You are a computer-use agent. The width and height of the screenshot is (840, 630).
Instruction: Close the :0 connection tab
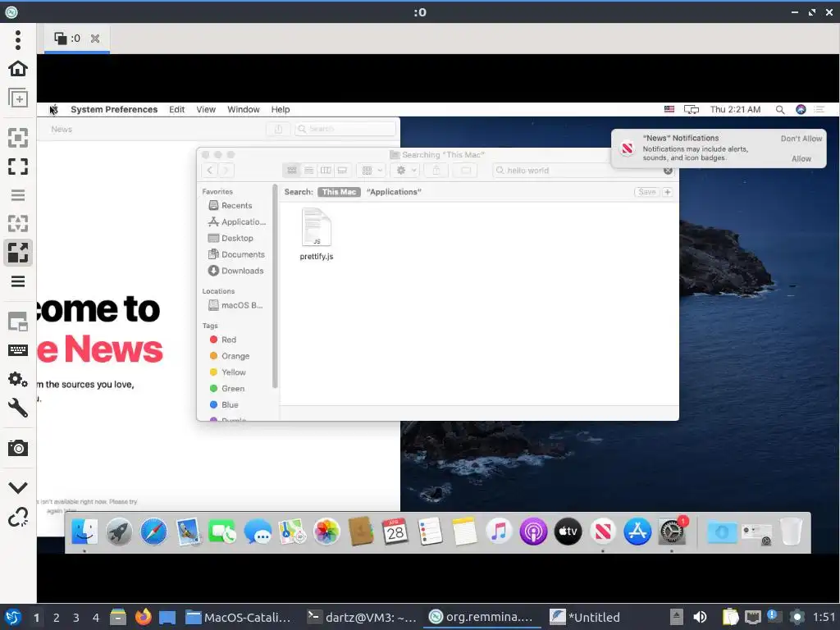click(95, 39)
